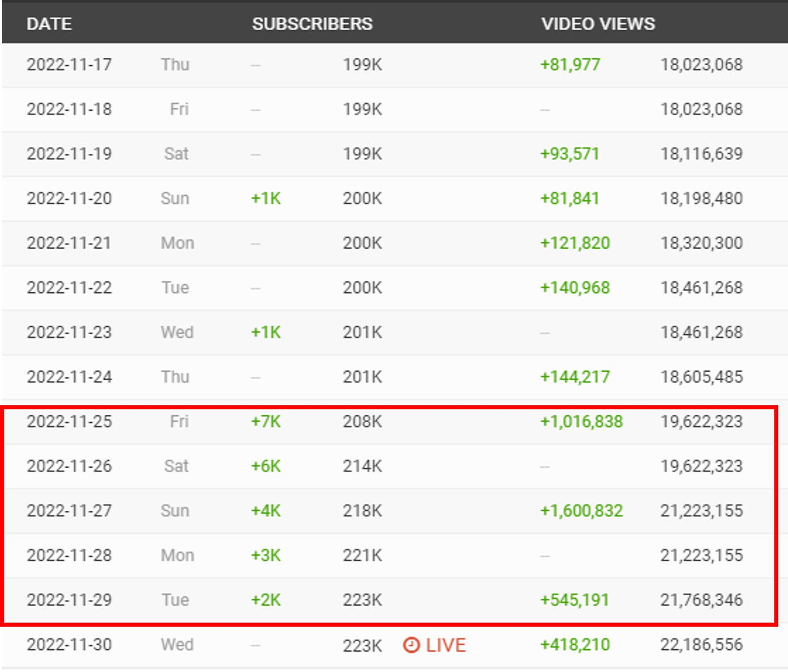The height and width of the screenshot is (672, 788).
Task: Click the date 2022-11-29
Action: tap(69, 600)
